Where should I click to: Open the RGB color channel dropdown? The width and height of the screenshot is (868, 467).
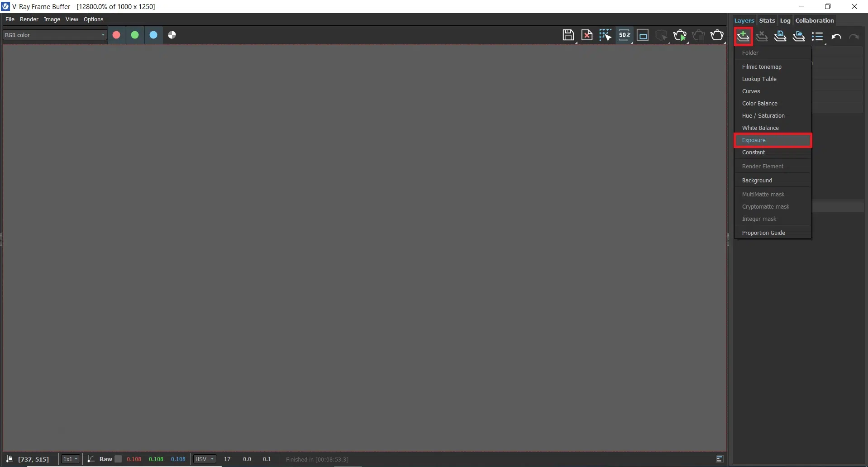pos(55,35)
